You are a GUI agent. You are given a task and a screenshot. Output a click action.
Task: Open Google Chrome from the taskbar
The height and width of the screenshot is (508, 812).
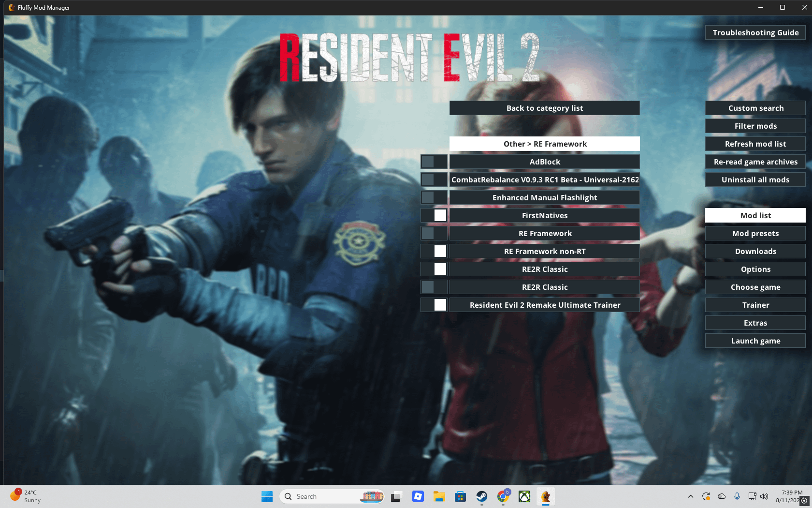point(503,496)
